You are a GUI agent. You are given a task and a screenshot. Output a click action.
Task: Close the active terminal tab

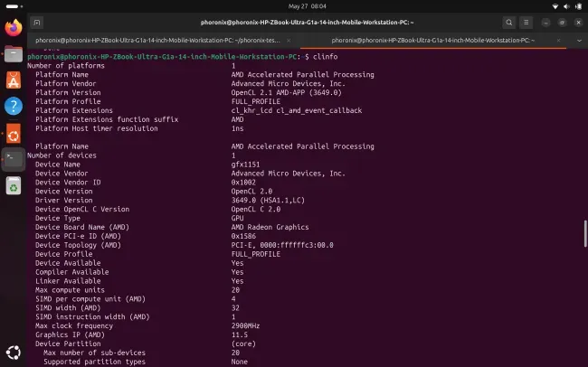pyautogui.click(x=558, y=40)
